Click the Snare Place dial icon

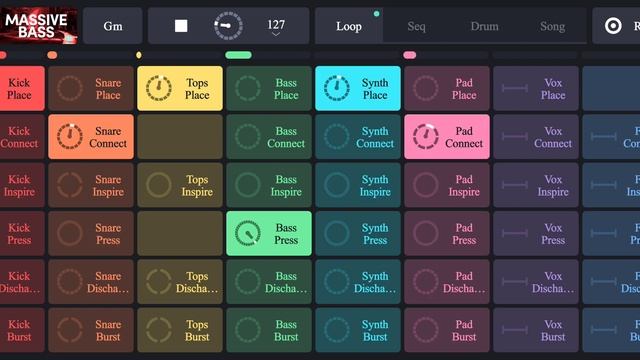[69, 88]
